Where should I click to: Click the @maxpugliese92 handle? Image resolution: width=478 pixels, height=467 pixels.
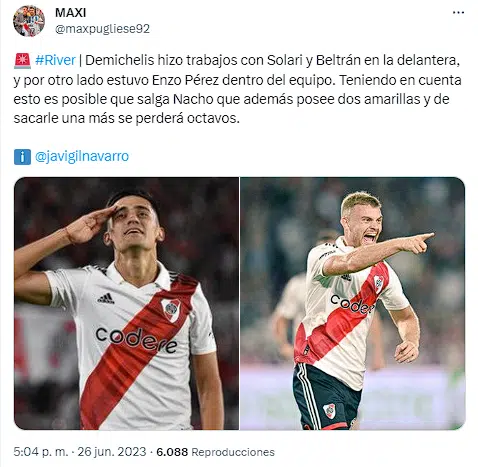click(x=102, y=29)
